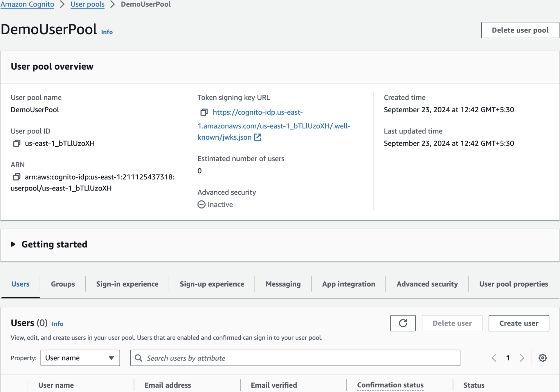Open the App integration tab
This screenshot has width=560, height=392.
click(x=348, y=284)
